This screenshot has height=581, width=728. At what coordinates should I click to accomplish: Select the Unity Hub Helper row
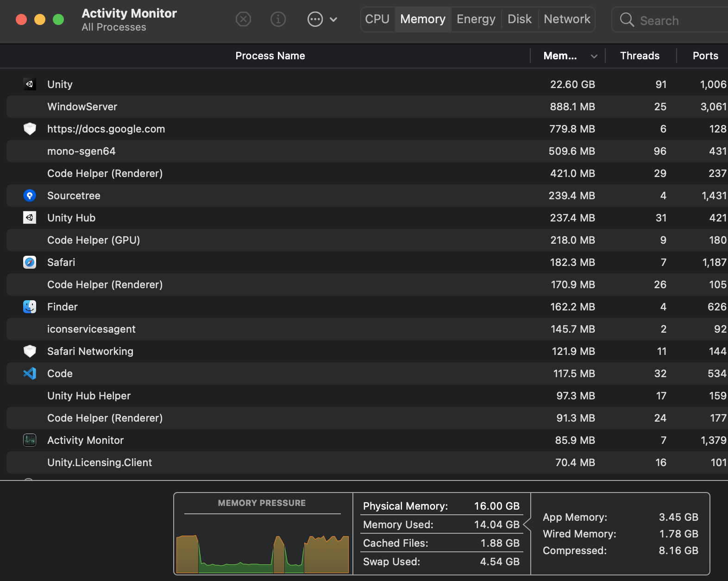(x=367, y=396)
